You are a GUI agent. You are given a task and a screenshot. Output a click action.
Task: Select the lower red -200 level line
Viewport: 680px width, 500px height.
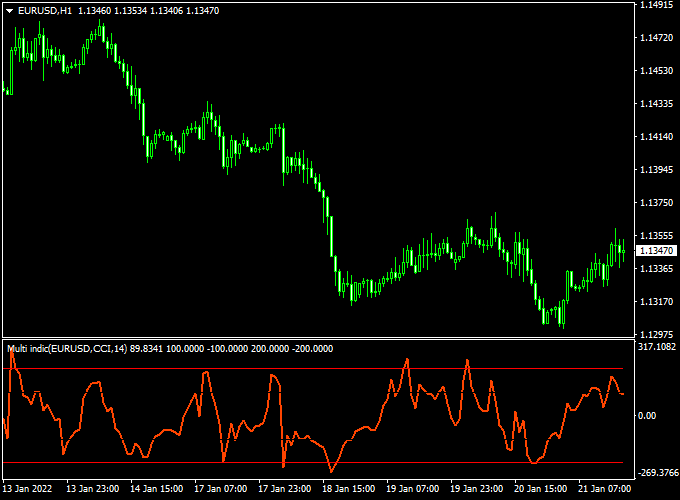pos(313,463)
